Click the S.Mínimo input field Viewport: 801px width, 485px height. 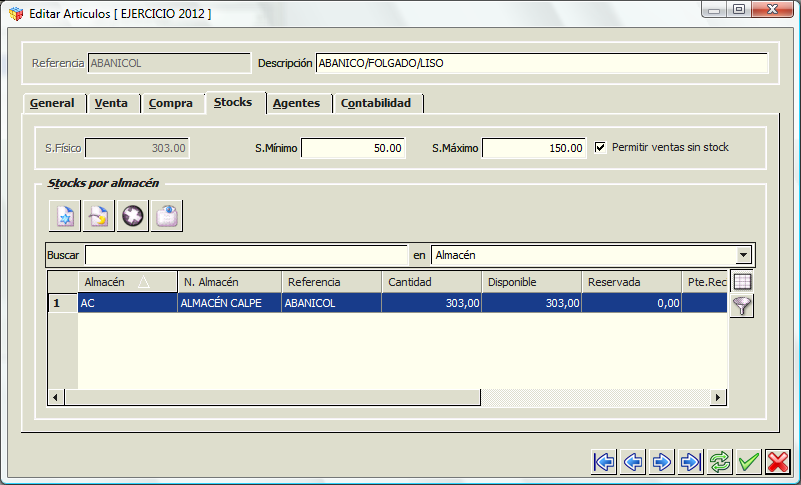(x=353, y=148)
